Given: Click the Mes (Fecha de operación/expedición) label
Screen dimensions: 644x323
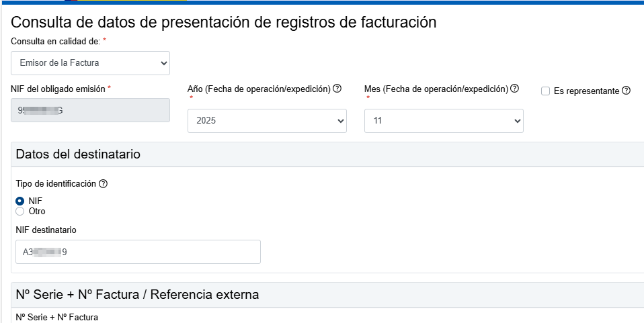Looking at the screenshot, I should [x=435, y=89].
